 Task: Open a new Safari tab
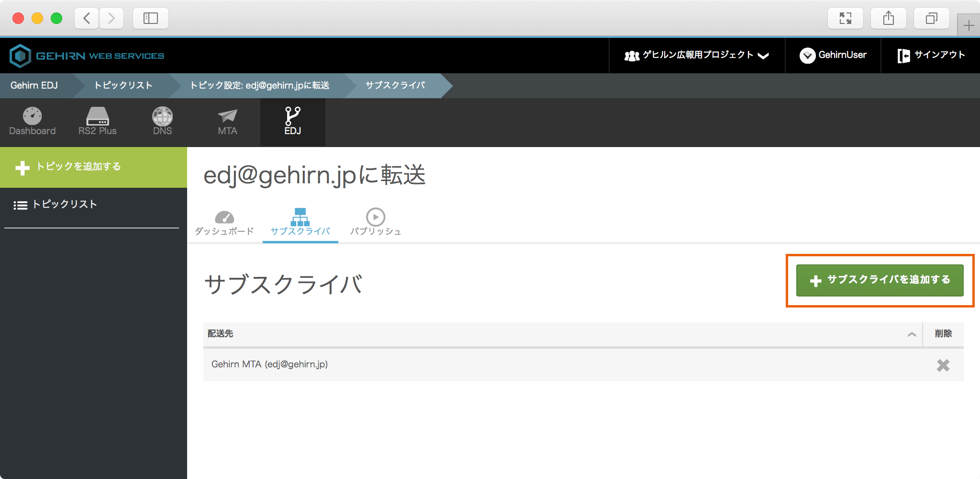(969, 25)
